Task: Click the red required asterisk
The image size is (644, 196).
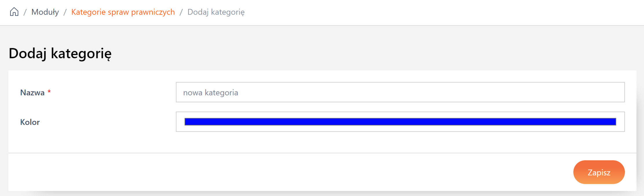Action: (x=49, y=92)
